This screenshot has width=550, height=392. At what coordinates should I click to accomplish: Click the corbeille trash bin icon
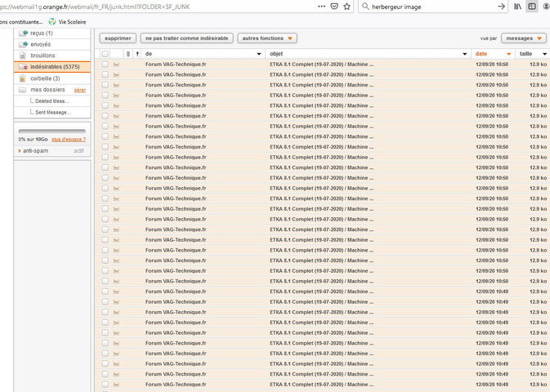click(22, 78)
